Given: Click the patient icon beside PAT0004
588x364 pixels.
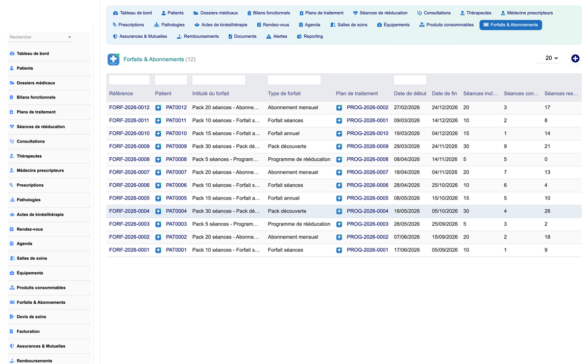Looking at the screenshot, I should point(158,211).
